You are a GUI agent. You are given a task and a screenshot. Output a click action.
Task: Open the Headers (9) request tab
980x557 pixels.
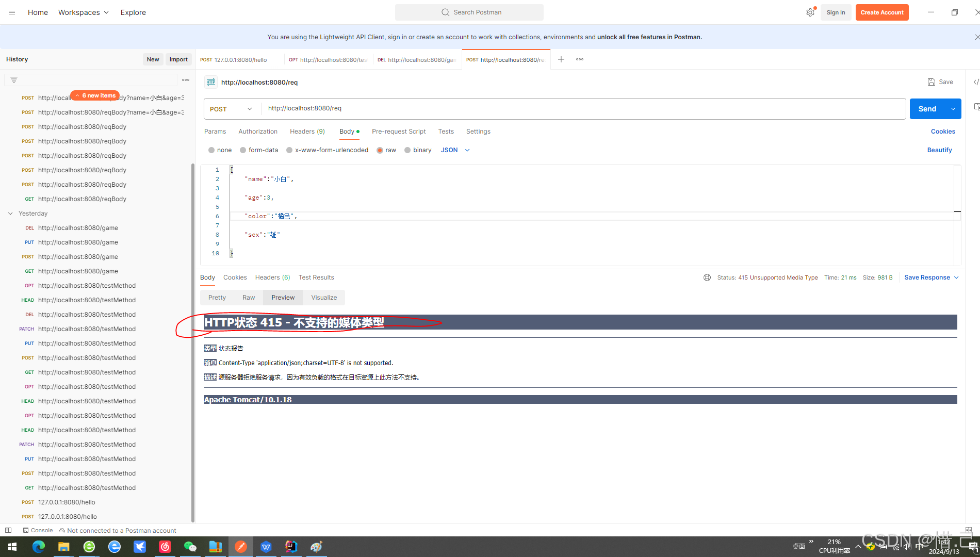307,132
